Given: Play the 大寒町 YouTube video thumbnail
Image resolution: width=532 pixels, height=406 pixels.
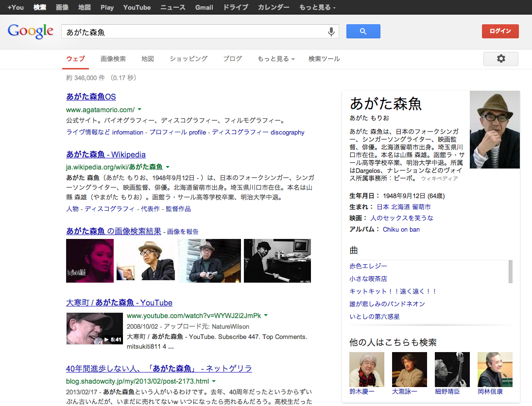Looking at the screenshot, I should tap(94, 329).
